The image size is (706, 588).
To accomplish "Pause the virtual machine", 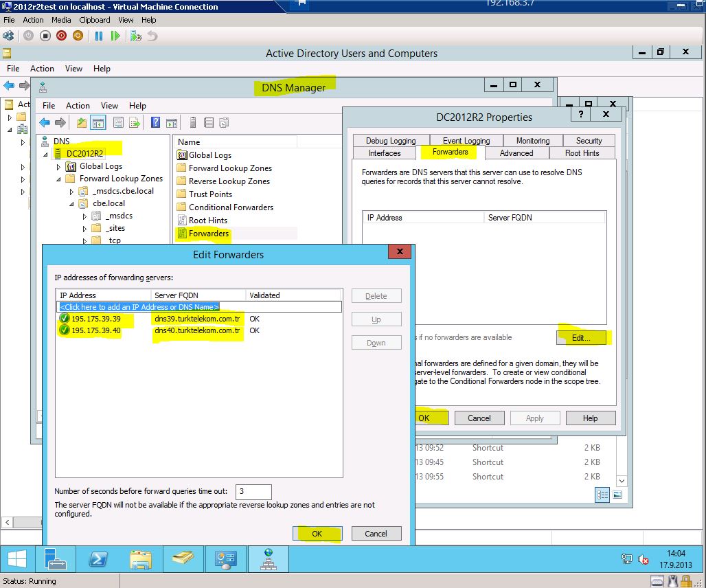I will (99, 36).
